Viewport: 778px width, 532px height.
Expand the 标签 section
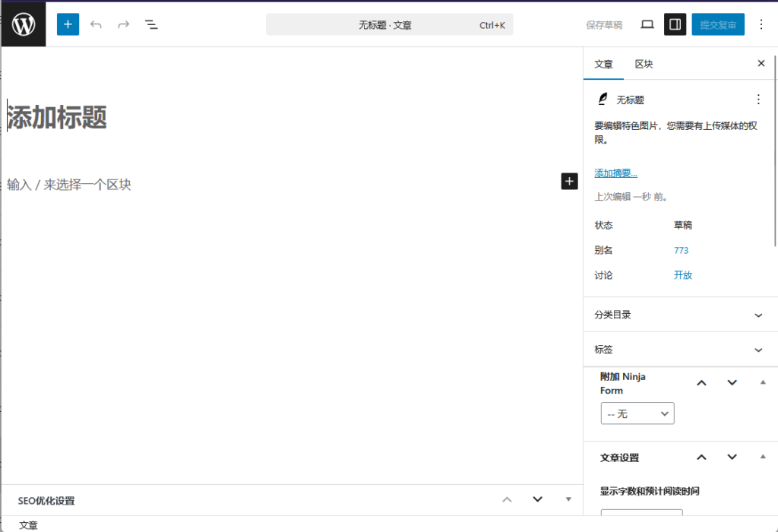click(757, 349)
